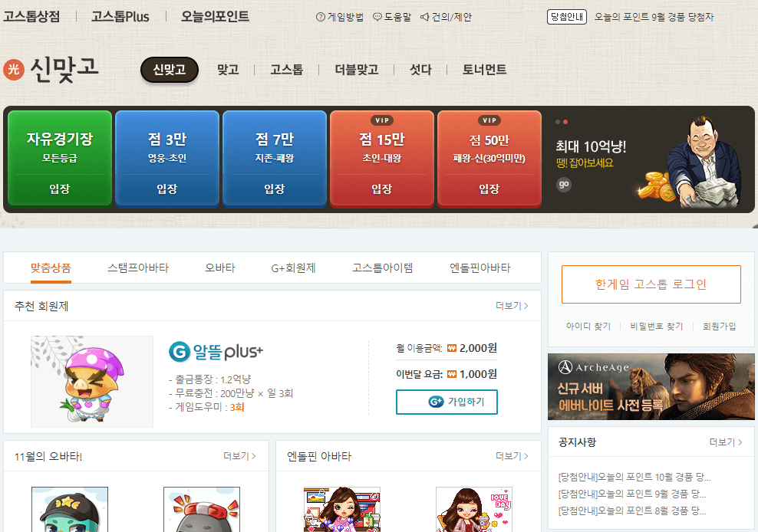Expand 더보기 for 추천 회원제
This screenshot has width=758, height=532.
[512, 306]
